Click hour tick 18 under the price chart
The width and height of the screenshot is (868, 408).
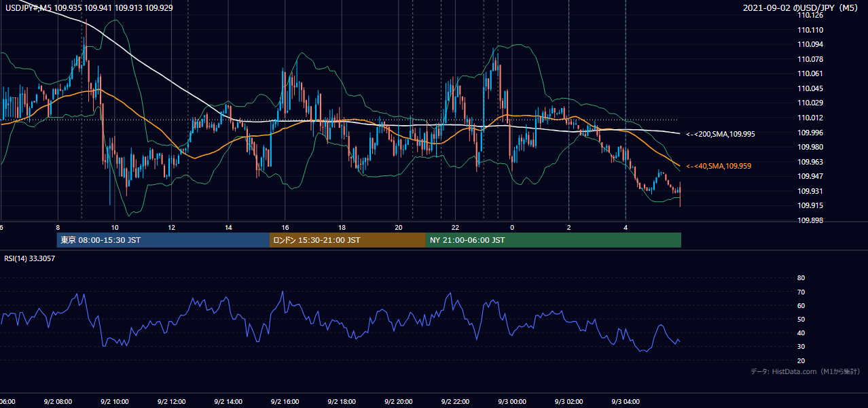(x=342, y=227)
